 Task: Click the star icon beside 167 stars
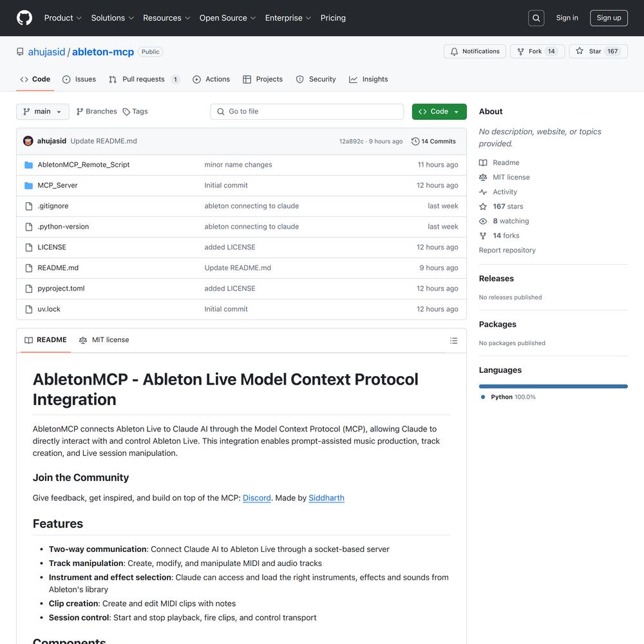tap(483, 207)
